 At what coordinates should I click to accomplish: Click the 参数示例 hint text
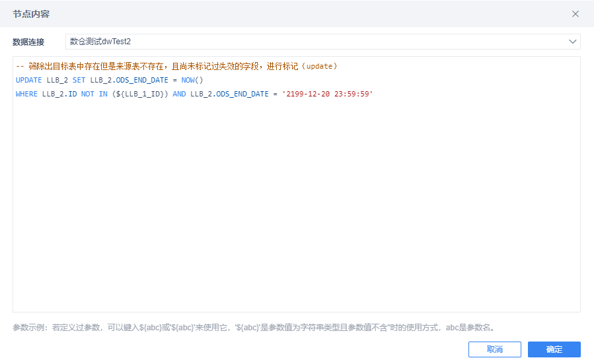[254, 328]
